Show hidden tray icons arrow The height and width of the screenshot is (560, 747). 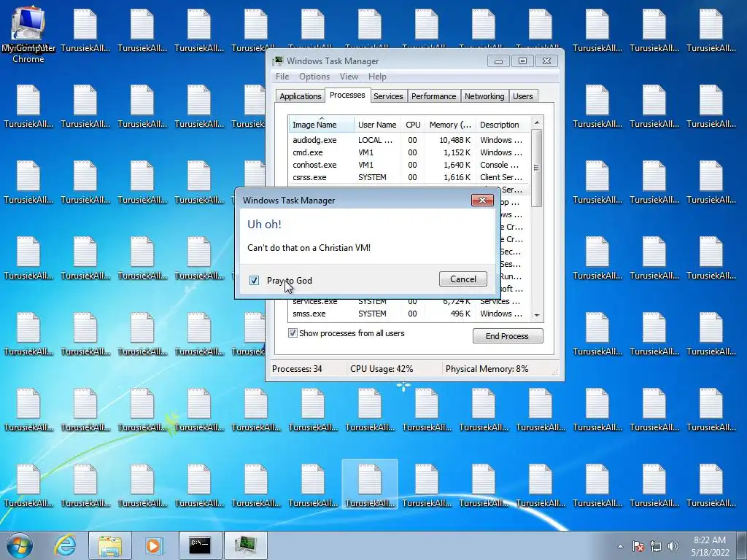coord(620,546)
